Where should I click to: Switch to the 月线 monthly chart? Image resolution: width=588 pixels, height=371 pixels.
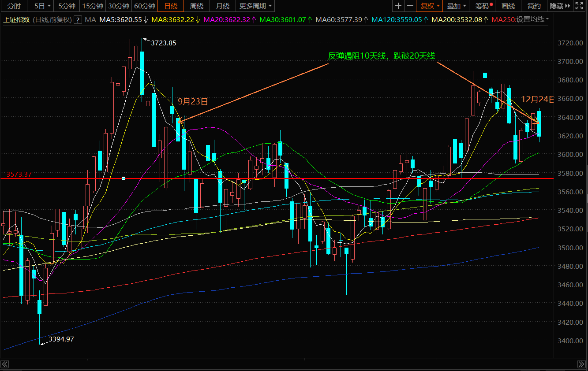(222, 6)
